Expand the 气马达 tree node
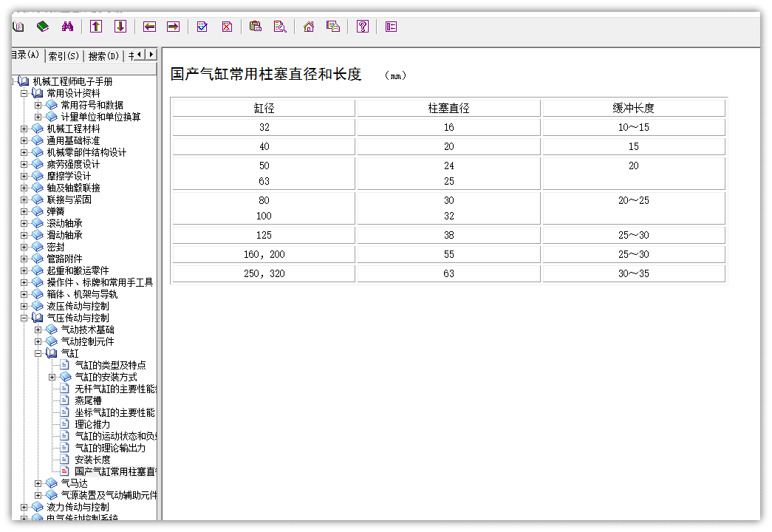Viewport: 772px width, 532px height. [x=38, y=483]
